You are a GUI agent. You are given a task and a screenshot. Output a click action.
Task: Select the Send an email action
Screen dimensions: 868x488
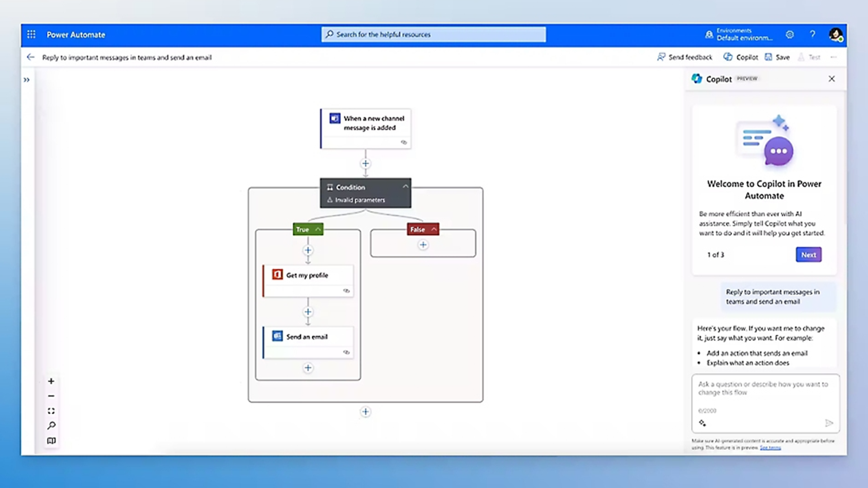click(x=308, y=343)
